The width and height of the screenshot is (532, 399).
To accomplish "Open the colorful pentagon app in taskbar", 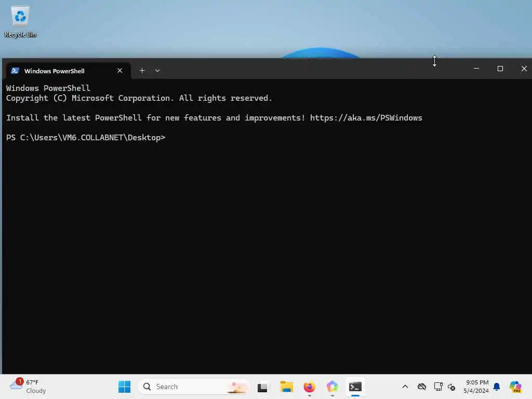I will tap(332, 387).
